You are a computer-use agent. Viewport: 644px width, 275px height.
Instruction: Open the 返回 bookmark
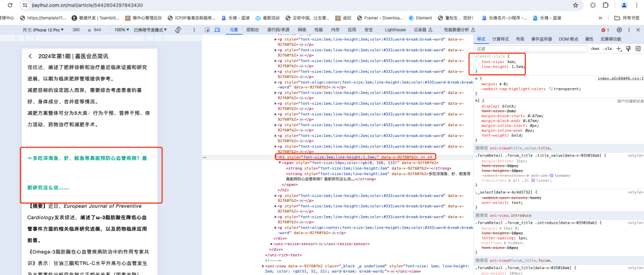coord(343,18)
